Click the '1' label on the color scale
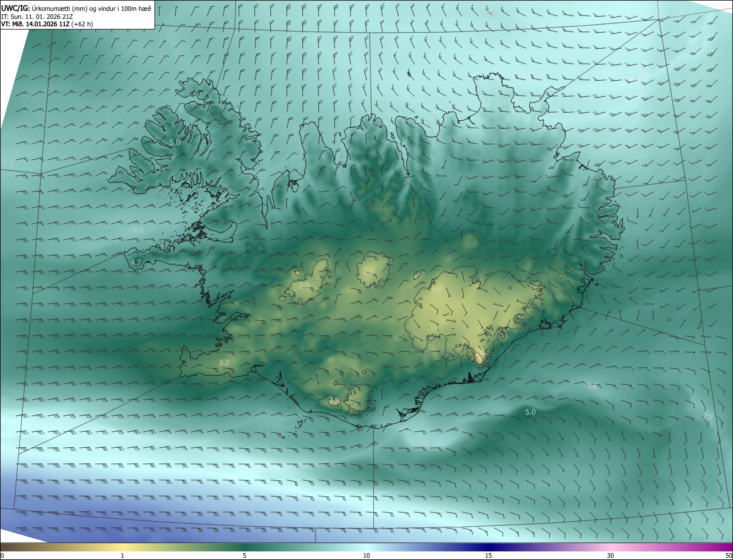 pyautogui.click(x=123, y=555)
